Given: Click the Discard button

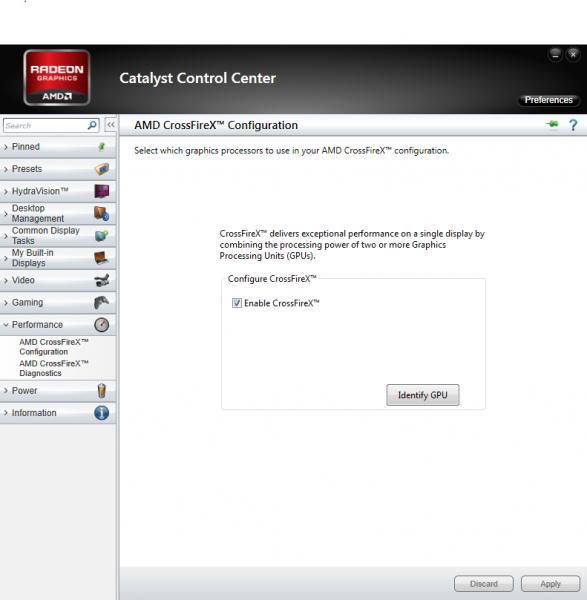Looking at the screenshot, I should point(484,584).
